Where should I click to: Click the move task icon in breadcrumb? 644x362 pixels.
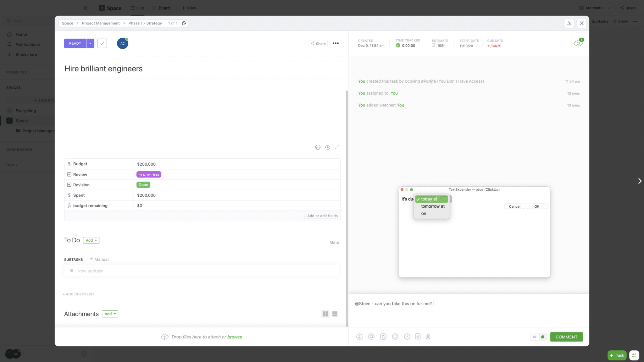(x=184, y=23)
